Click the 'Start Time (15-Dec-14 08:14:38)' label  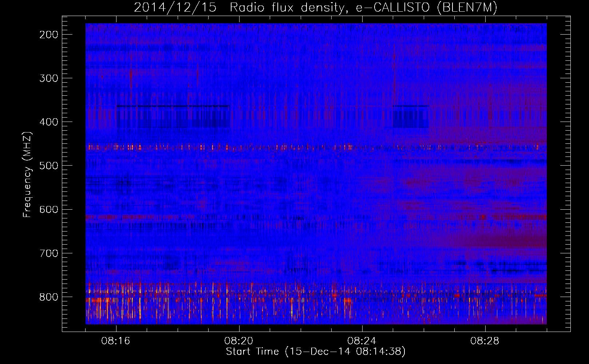coord(316,352)
